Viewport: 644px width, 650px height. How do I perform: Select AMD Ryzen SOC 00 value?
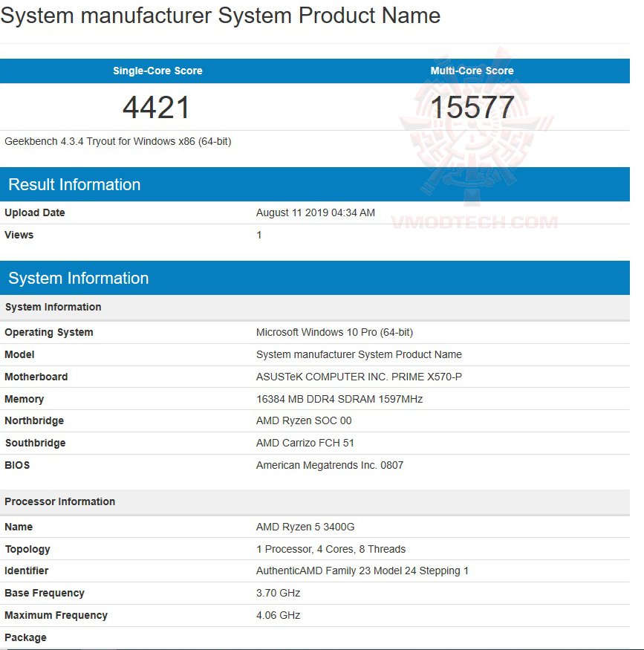(x=304, y=421)
